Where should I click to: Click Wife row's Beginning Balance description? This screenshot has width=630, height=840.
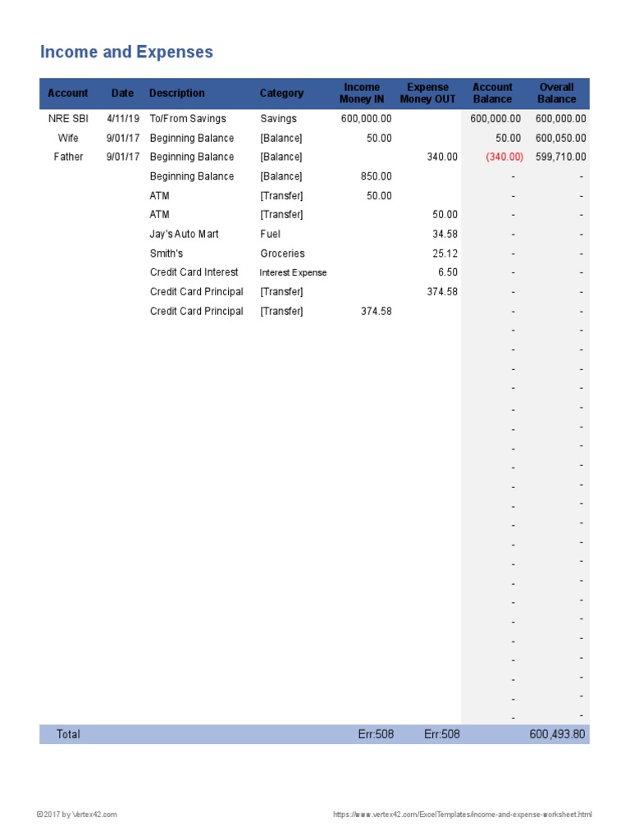[192, 138]
